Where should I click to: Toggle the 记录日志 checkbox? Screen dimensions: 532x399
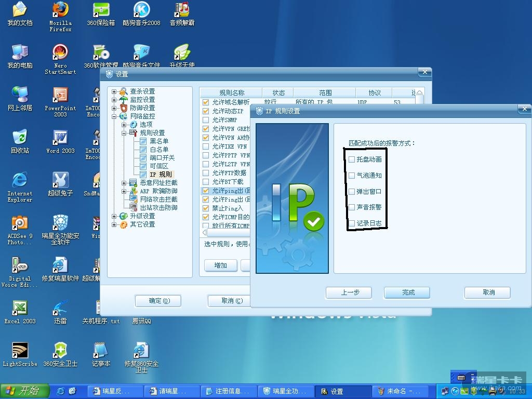coord(352,223)
